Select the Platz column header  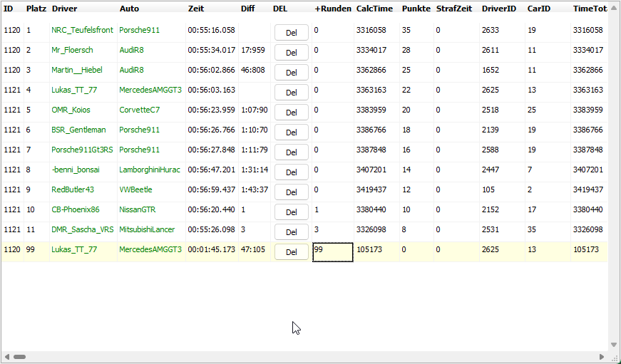pyautogui.click(x=36, y=9)
